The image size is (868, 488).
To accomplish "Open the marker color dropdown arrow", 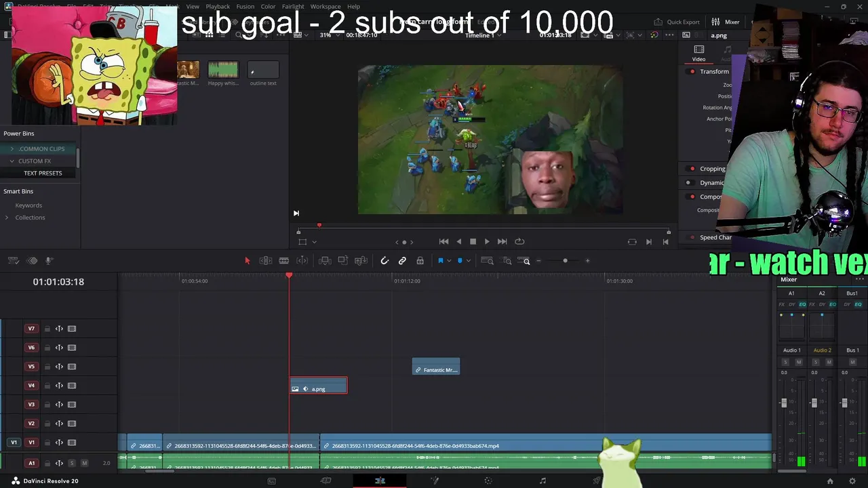I will (468, 261).
